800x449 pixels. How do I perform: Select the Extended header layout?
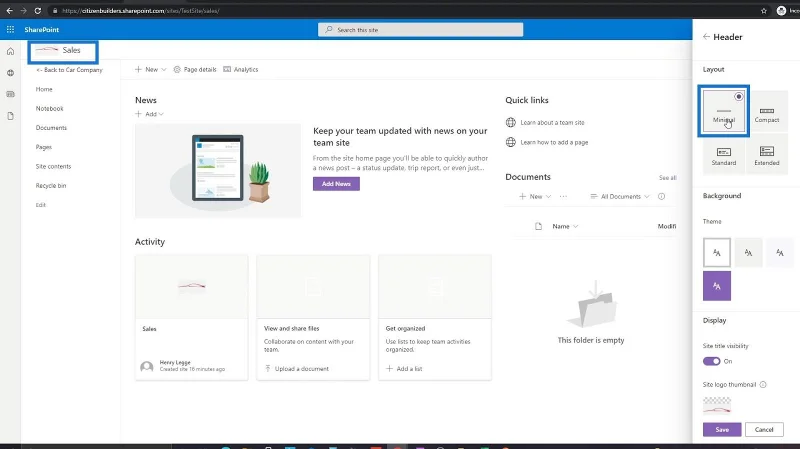767,155
